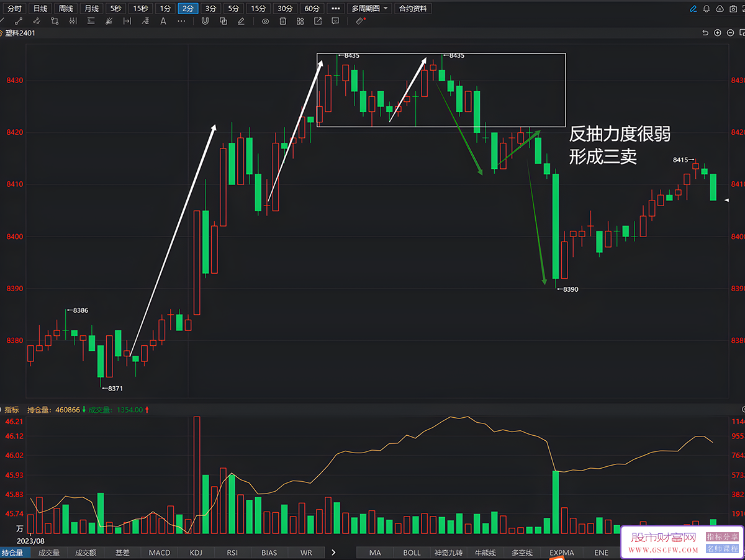This screenshot has width=745, height=560.
Task: Select the BOLL overlay tab
Action: pos(412,553)
